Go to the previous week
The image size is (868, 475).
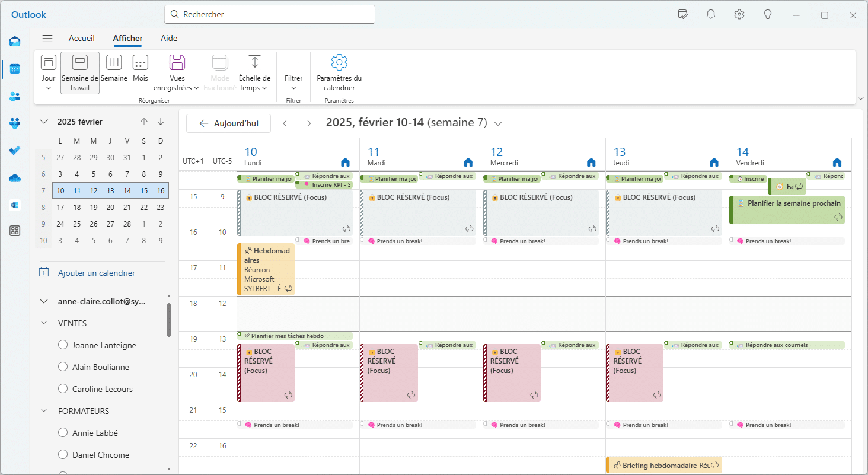tap(285, 123)
